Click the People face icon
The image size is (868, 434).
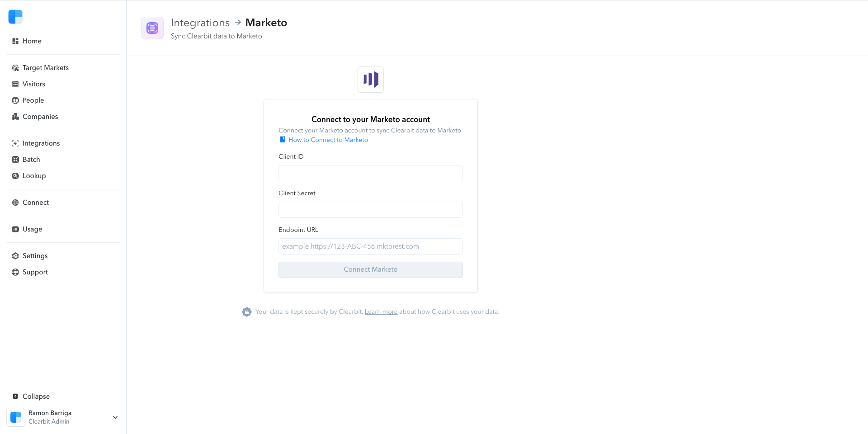click(x=15, y=100)
